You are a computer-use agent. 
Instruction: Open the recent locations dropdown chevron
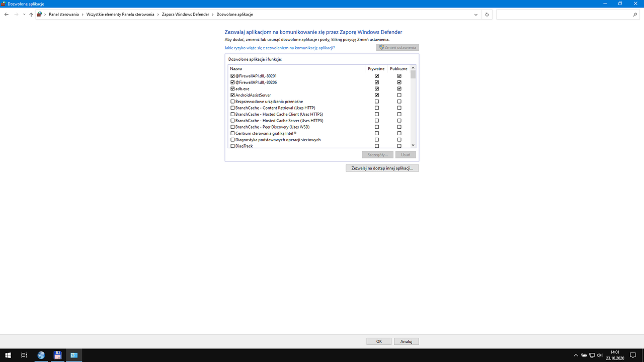click(x=24, y=15)
